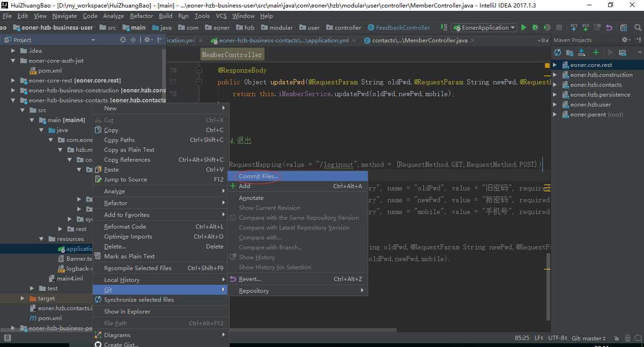This screenshot has height=347, width=644.
Task: Run EonerApplication with the green play icon
Action: [x=523, y=28]
